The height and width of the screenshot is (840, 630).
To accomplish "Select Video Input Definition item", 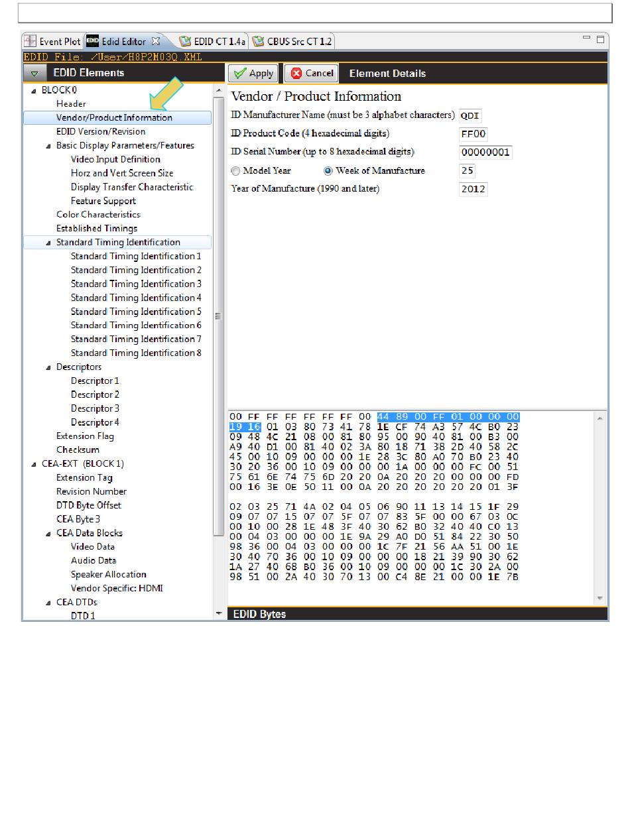I will click(115, 159).
